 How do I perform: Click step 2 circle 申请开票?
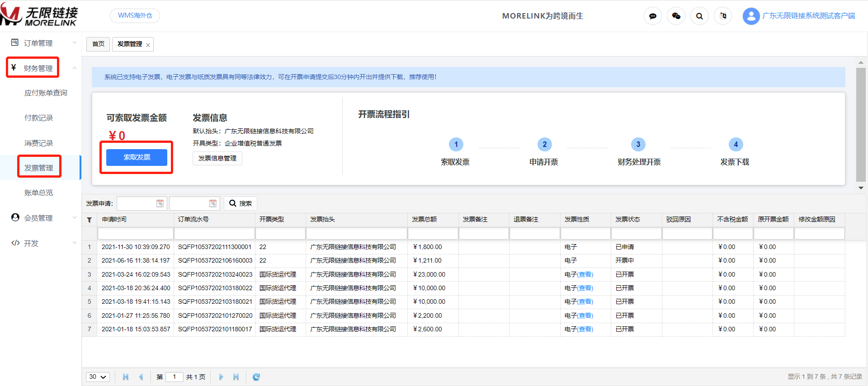pos(545,144)
